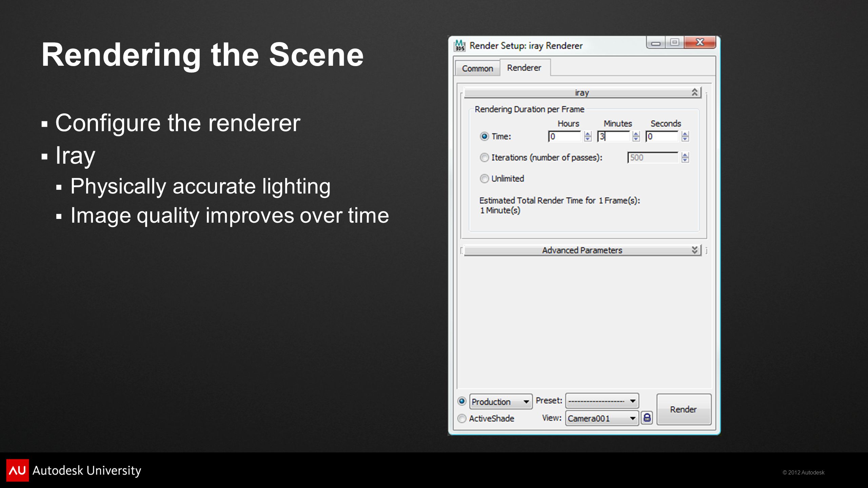Click the Seconds spinner arrows
Viewport: 868px width, 488px height.
pos(685,136)
